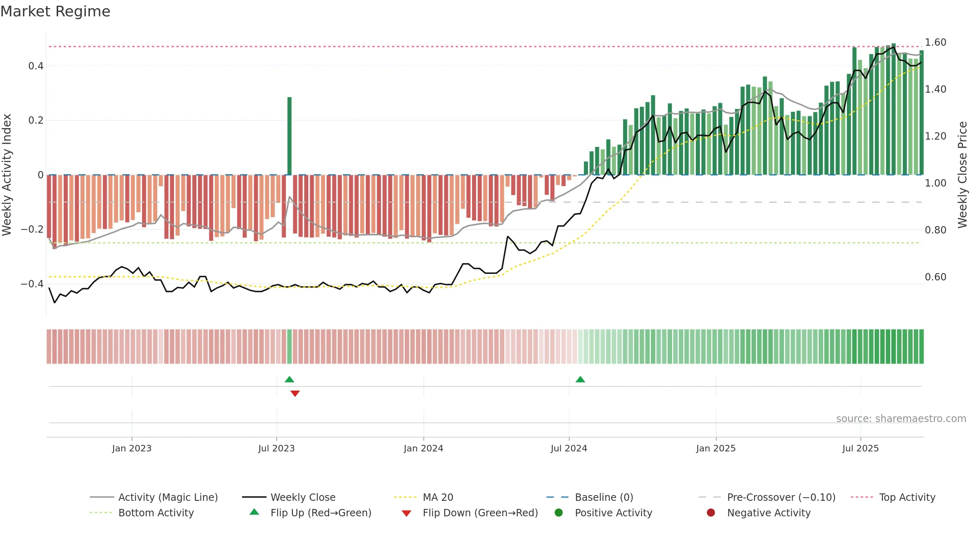
Task: Click the 0.4 left axis tick label
Action: pos(36,66)
